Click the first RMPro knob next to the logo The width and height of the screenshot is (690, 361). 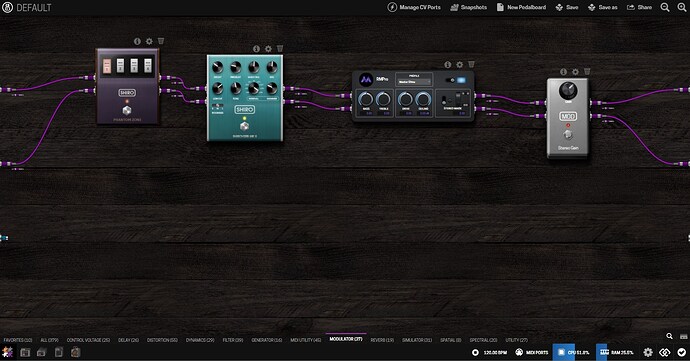click(366, 99)
